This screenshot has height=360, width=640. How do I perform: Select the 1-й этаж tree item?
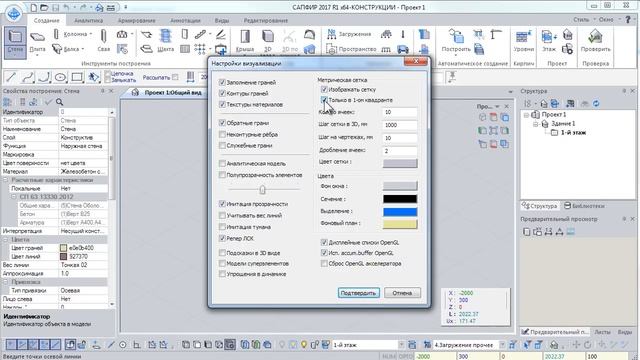coord(573,133)
